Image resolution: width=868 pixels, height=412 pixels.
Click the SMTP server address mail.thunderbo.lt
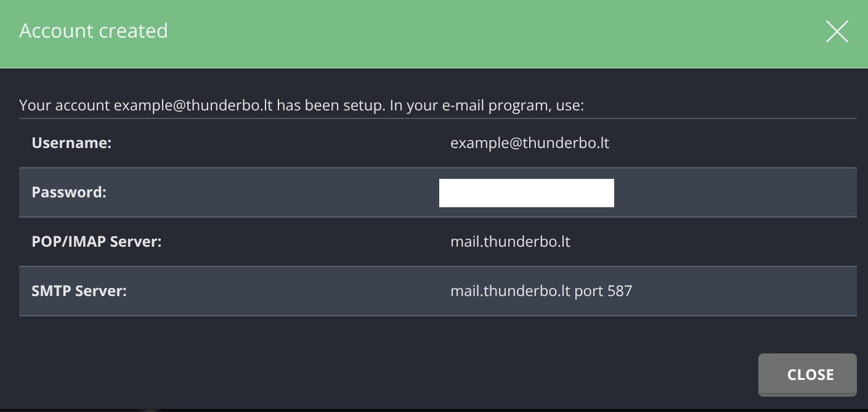[x=510, y=291]
